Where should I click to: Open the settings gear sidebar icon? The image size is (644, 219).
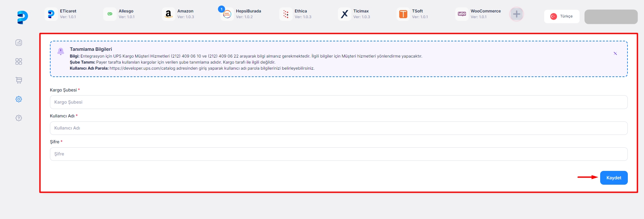click(x=19, y=99)
